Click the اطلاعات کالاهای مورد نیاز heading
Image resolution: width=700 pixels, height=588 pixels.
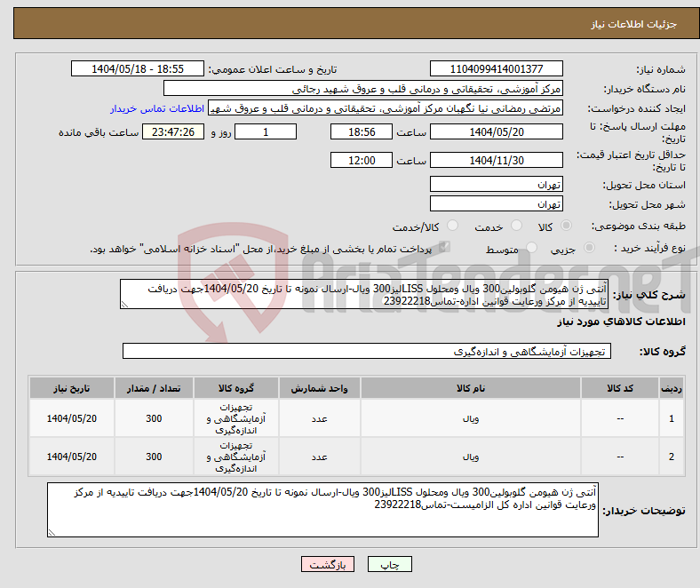tap(621, 322)
